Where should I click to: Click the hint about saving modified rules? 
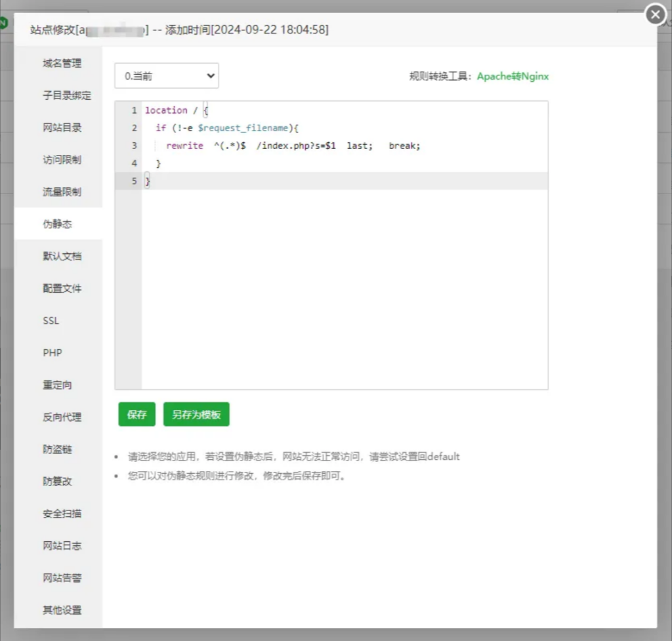click(236, 476)
